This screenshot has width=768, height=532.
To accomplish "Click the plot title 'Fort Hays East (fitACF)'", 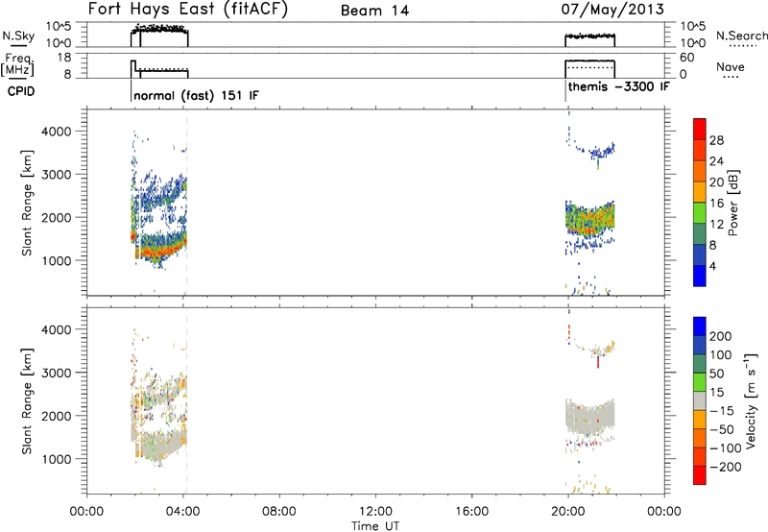I will 188,10.
